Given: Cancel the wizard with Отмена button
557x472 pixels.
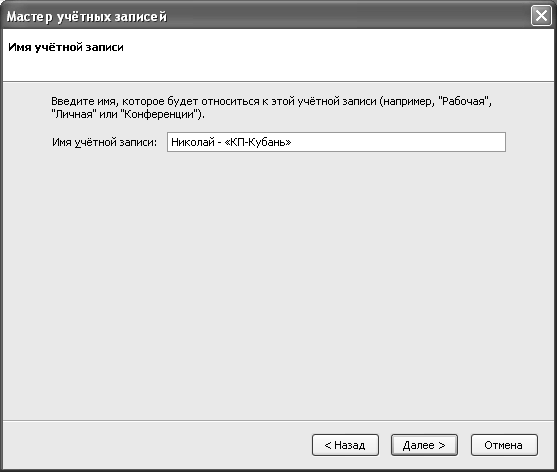Looking at the screenshot, I should pyautogui.click(x=504, y=445).
